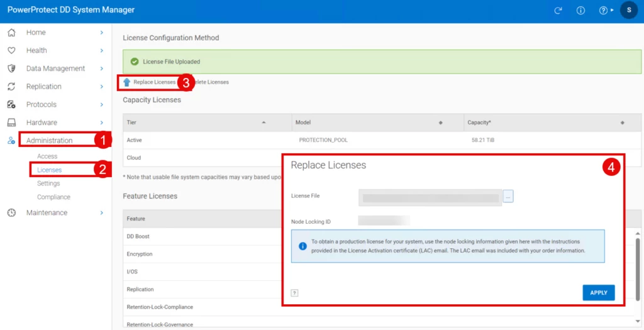The image size is (644, 330).
Task: Click the Health heart icon
Action: [x=11, y=50]
